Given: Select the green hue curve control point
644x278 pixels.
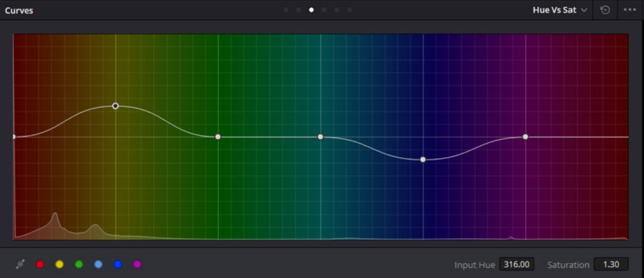Looking at the screenshot, I should click(218, 136).
